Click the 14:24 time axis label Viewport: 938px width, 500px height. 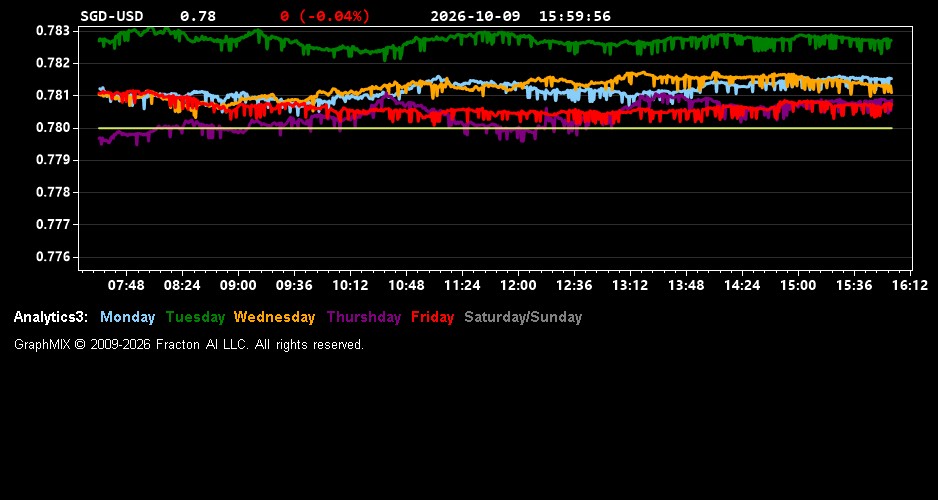click(742, 285)
